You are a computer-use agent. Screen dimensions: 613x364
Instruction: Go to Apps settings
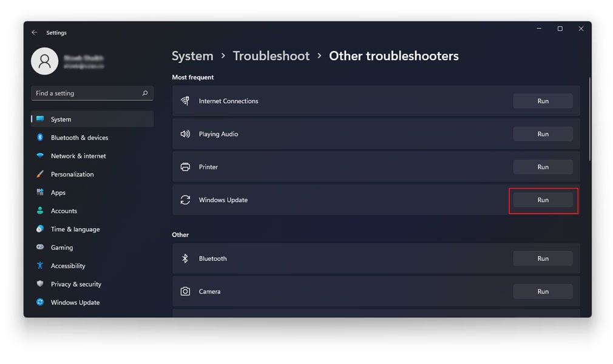coord(92,192)
